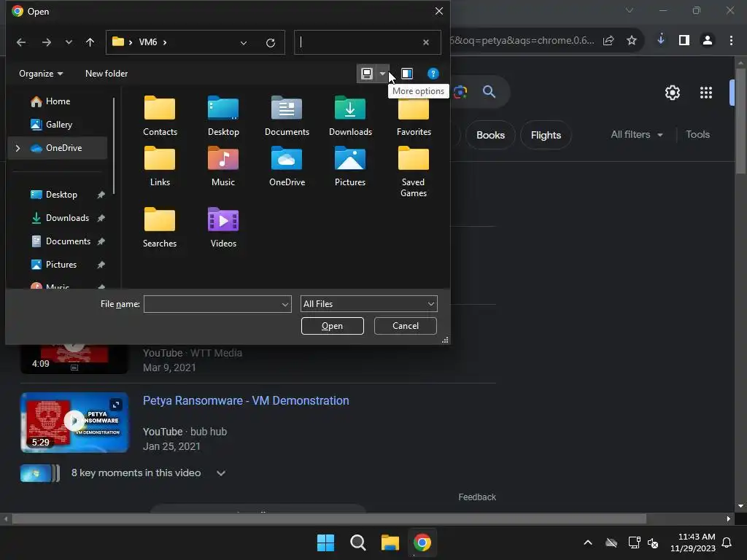Click Tools on Google results

pyautogui.click(x=697, y=135)
